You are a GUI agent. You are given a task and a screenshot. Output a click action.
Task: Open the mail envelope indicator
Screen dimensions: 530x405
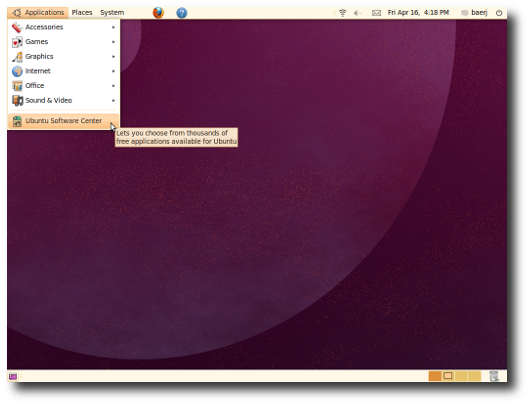[376, 13]
